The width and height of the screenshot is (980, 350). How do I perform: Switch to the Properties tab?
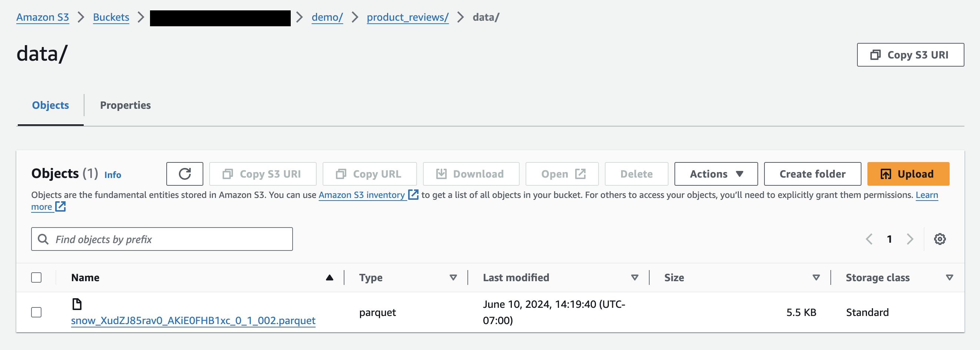click(x=125, y=105)
